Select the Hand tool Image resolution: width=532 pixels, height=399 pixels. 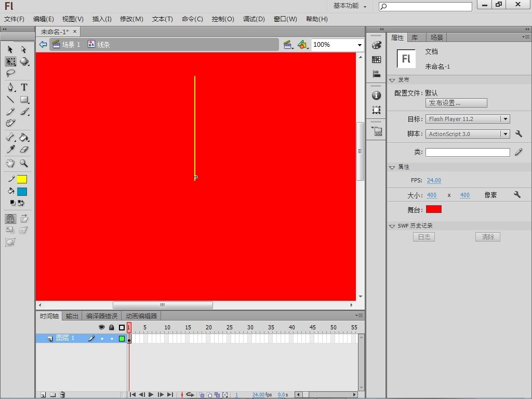(x=10, y=163)
